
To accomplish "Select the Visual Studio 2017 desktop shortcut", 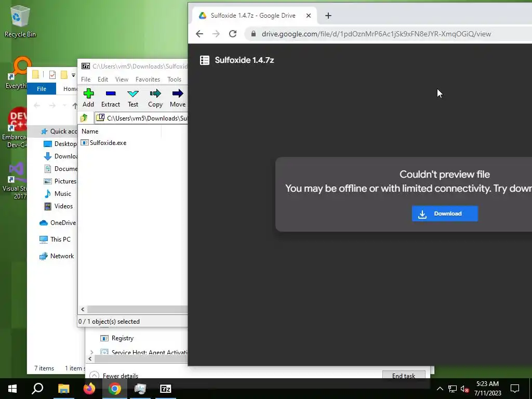I will (x=15, y=181).
